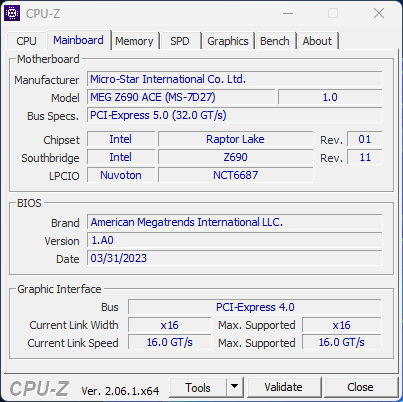Select the SPD tab

pyautogui.click(x=180, y=41)
